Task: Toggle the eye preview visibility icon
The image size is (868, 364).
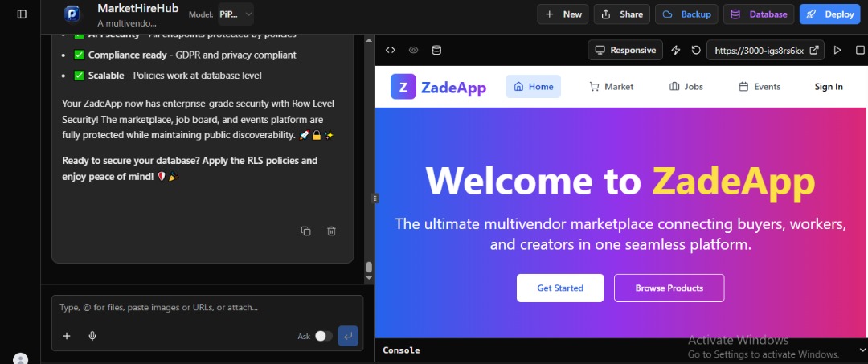Action: tap(413, 50)
